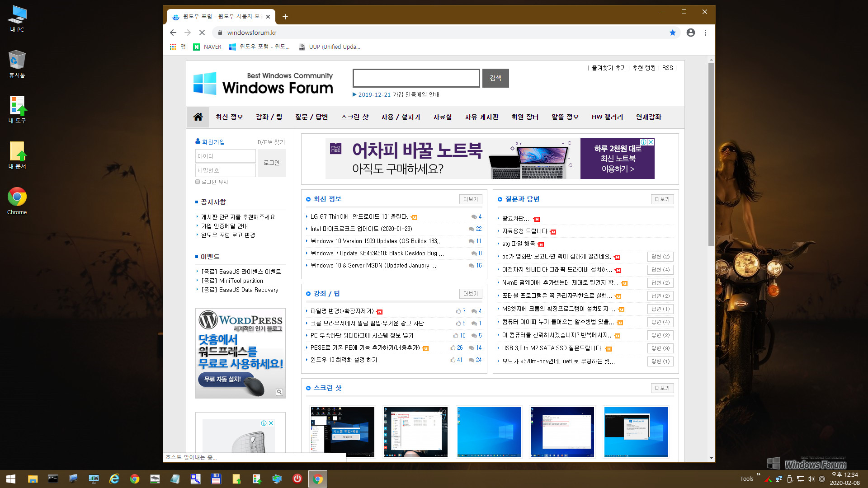This screenshot has width=868, height=488.
Task: Click the RSS link at the top right
Action: (x=668, y=68)
